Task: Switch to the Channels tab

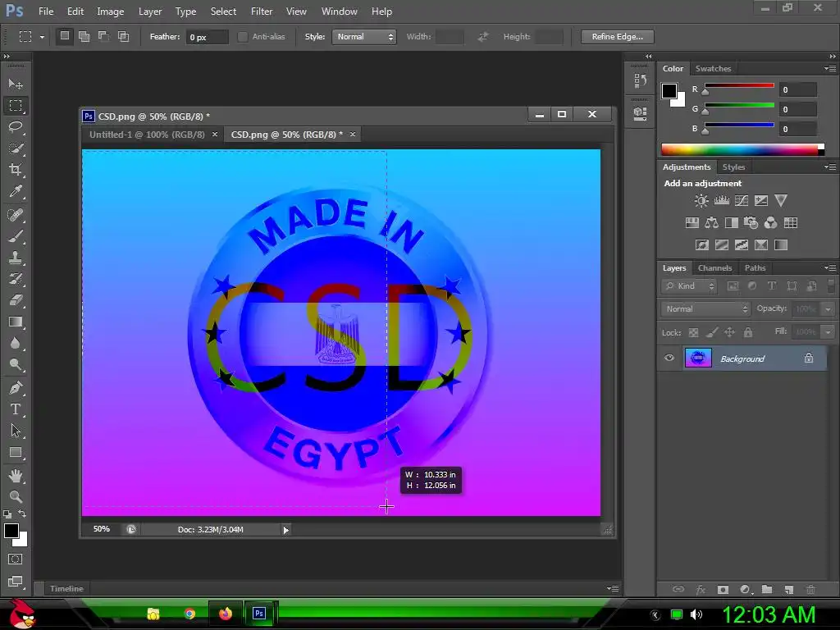Action: [x=714, y=268]
